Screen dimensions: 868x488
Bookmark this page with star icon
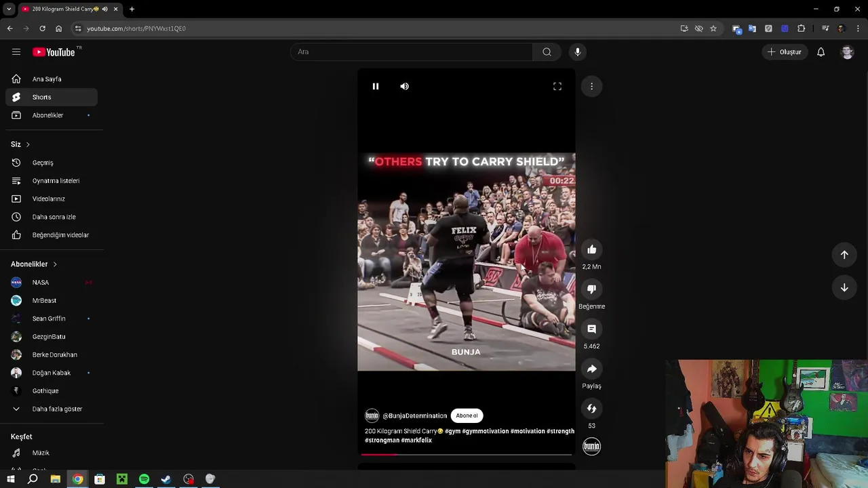(x=713, y=28)
